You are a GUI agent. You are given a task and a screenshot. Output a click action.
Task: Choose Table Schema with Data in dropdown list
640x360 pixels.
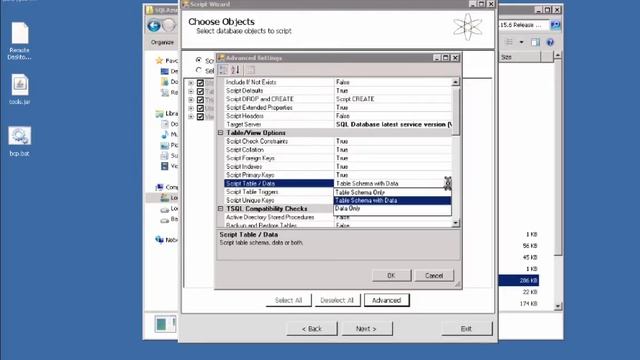[392, 200]
